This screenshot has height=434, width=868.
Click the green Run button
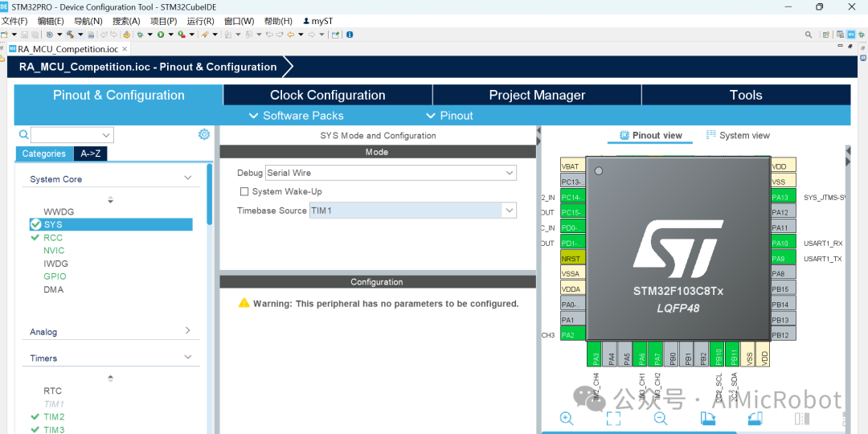point(161,35)
